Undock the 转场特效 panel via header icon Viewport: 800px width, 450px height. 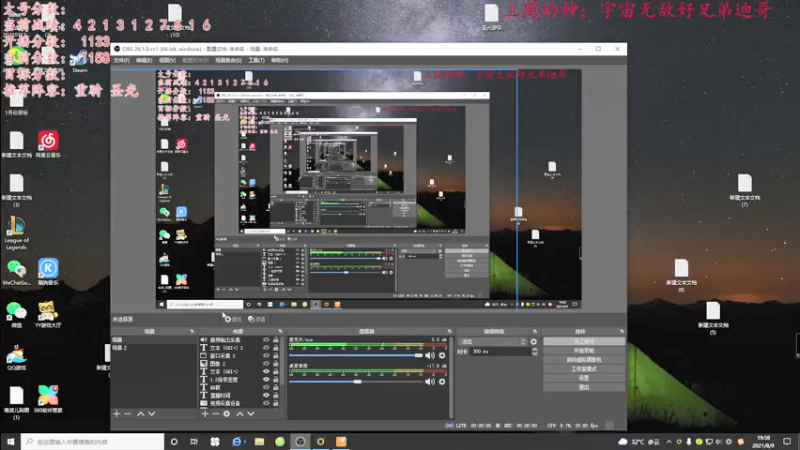(535, 331)
